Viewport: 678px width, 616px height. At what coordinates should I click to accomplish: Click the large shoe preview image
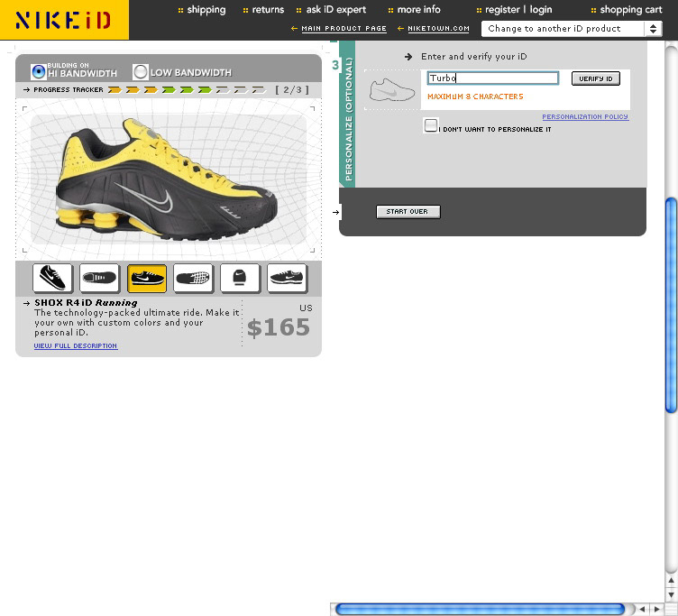point(168,179)
